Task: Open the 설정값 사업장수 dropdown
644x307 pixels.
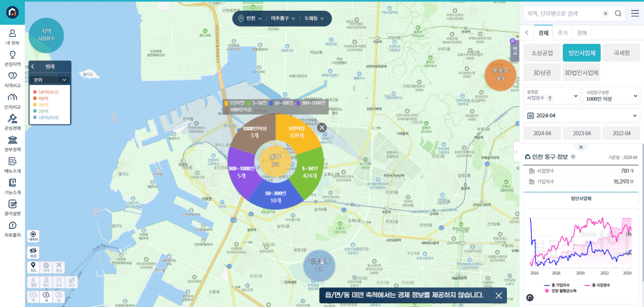Action: click(x=552, y=96)
